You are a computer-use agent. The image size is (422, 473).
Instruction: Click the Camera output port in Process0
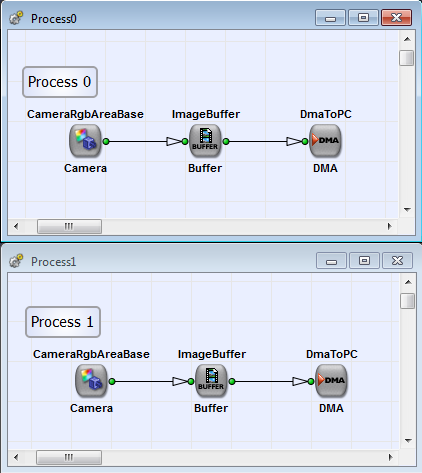click(106, 141)
